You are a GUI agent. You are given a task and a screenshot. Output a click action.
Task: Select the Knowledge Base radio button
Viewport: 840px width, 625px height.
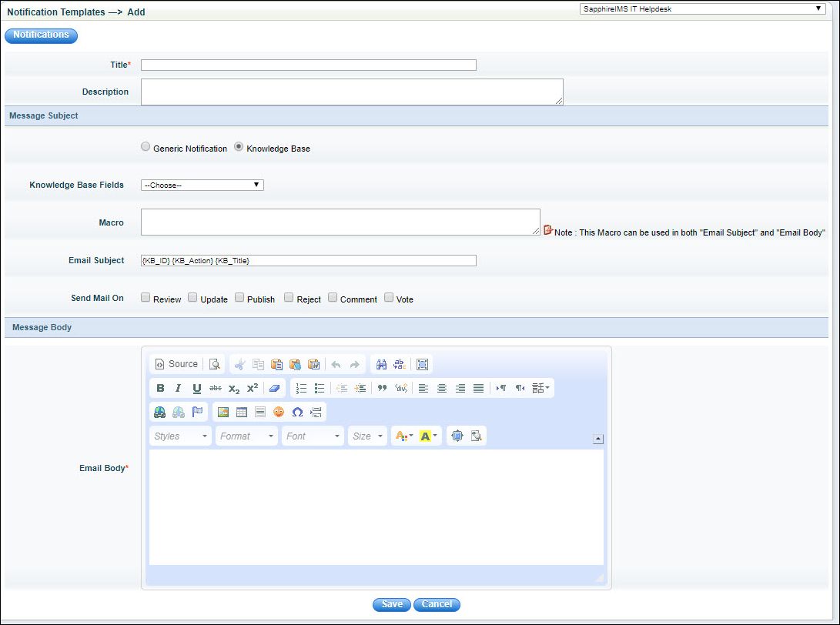[239, 146]
